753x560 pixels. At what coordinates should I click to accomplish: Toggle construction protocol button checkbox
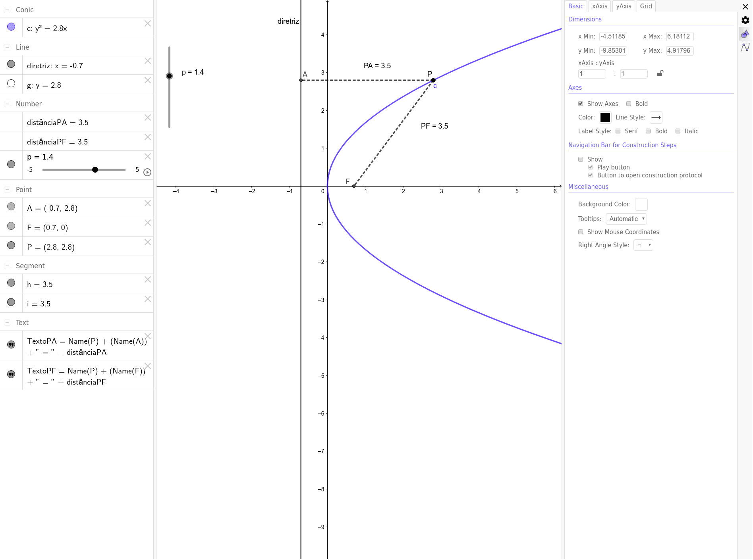tap(591, 175)
